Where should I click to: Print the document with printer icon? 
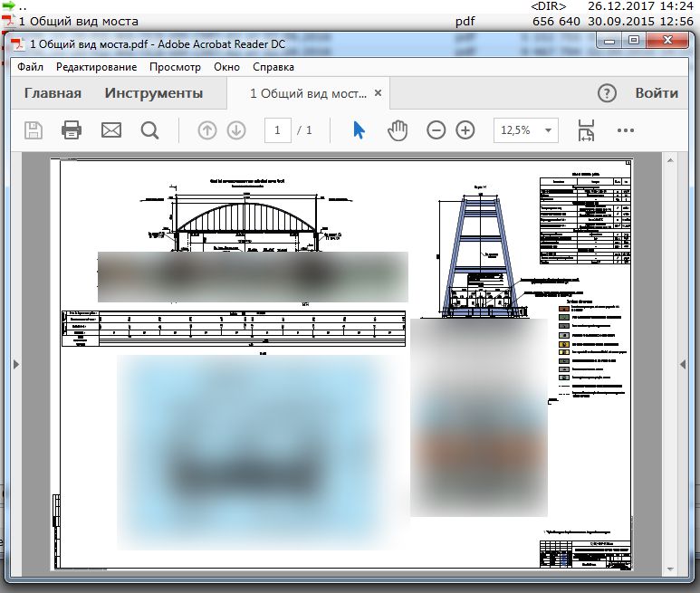pyautogui.click(x=72, y=130)
